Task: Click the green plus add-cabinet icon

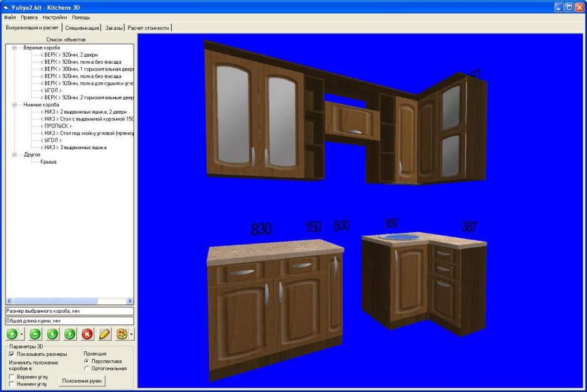Action: coord(12,334)
